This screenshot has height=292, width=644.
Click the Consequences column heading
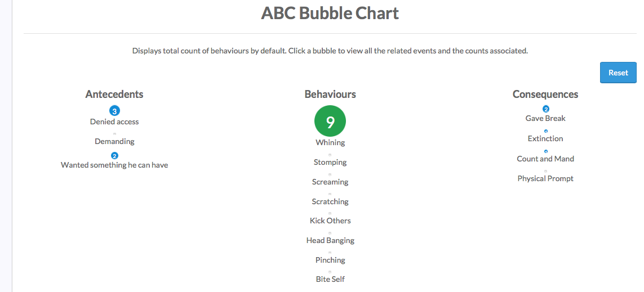545,95
